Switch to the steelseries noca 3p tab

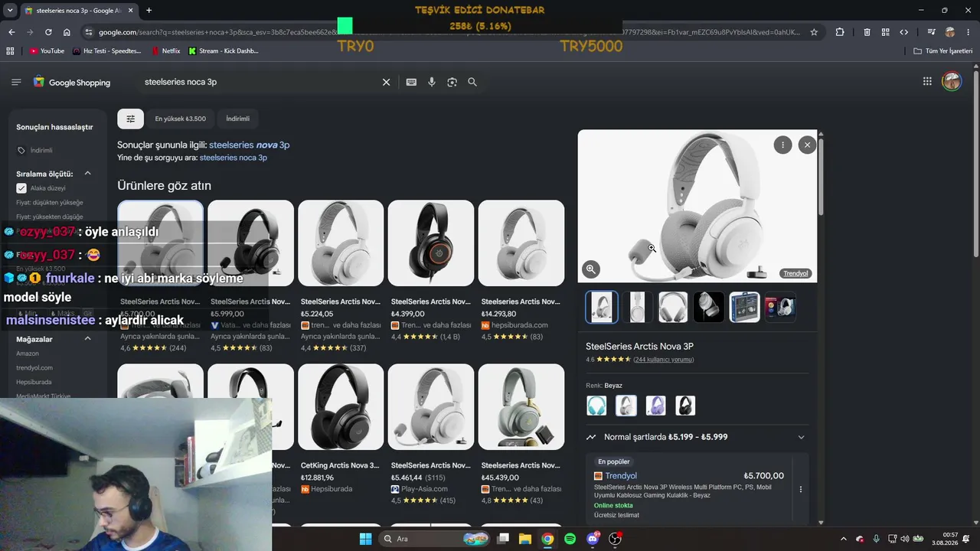coord(79,11)
